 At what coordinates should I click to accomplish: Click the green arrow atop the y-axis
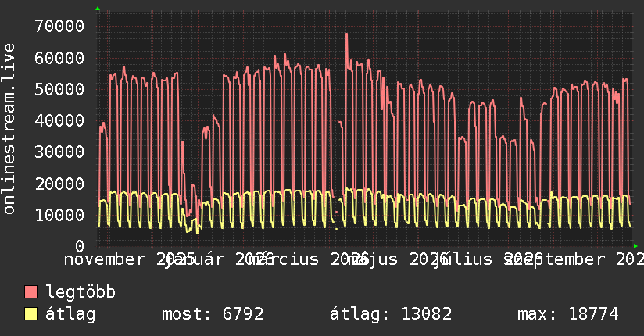[x=98, y=9]
